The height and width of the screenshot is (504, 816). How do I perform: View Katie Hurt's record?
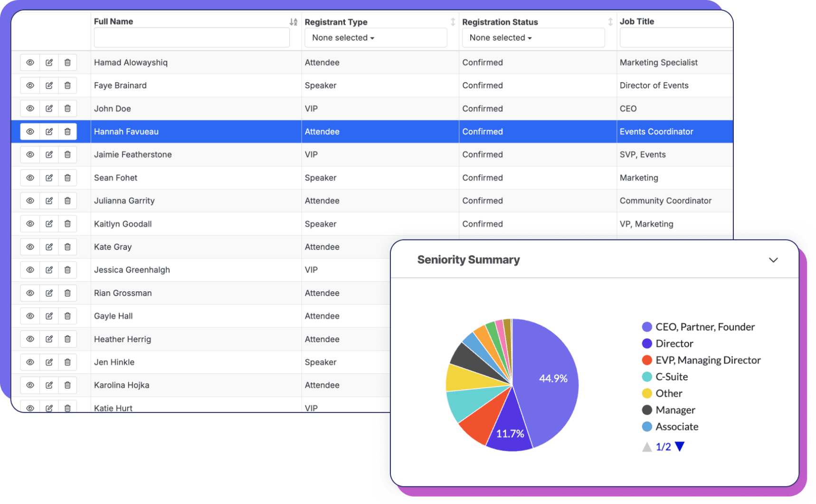(30, 408)
